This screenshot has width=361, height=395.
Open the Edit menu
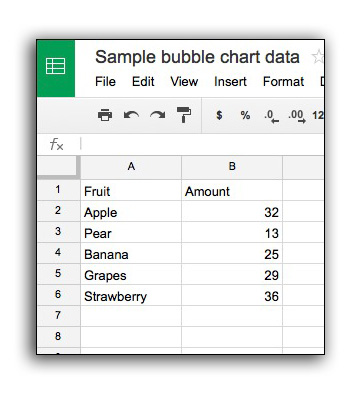pyautogui.click(x=143, y=82)
